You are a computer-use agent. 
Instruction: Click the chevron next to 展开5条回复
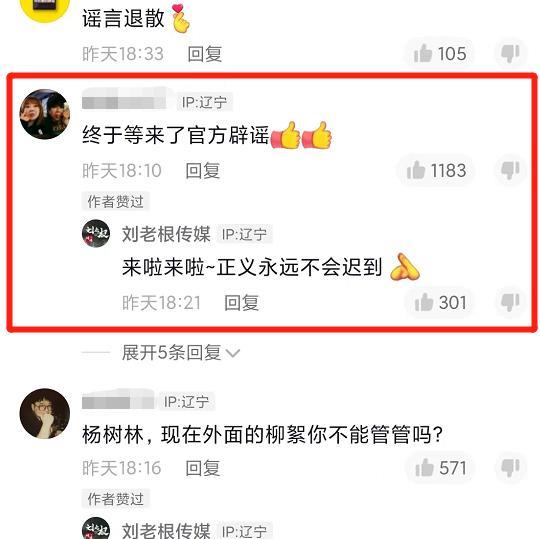pos(233,353)
